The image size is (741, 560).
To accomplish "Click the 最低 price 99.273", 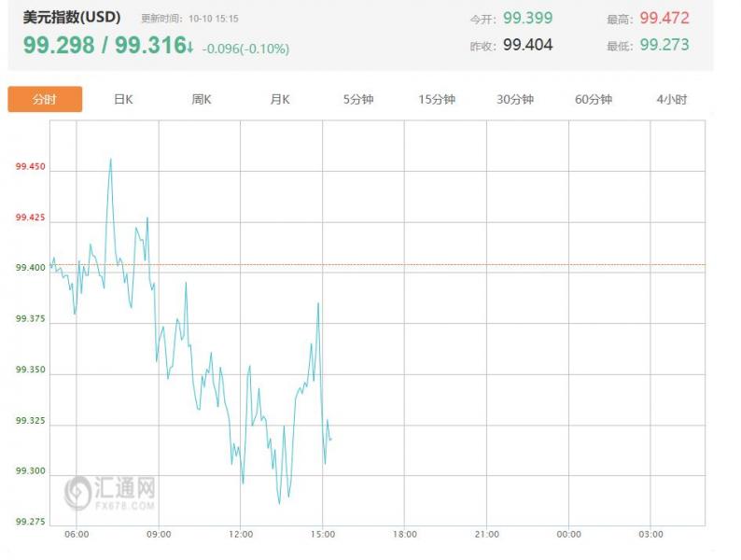I will pos(664,45).
